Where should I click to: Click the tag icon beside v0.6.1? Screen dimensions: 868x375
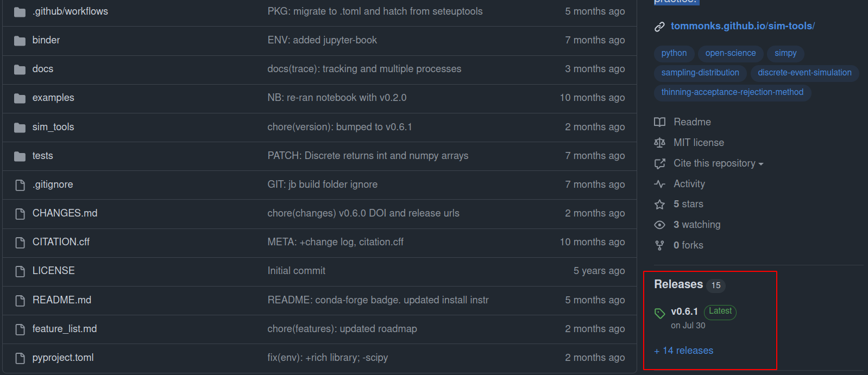660,313
